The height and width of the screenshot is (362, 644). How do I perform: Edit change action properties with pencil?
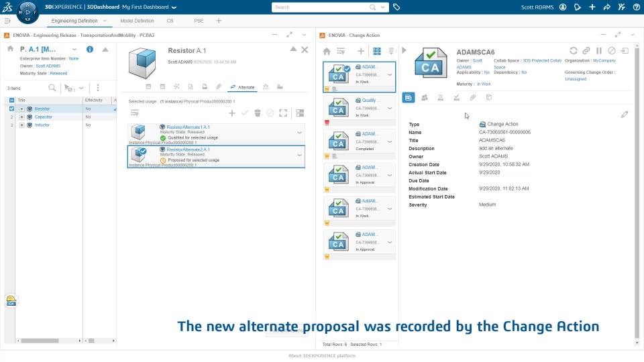pos(625,115)
